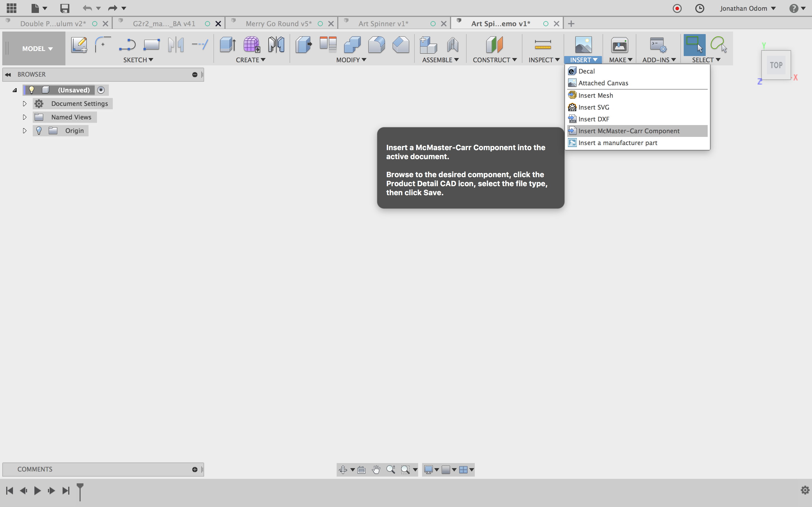Select the Extrude tool icon
The height and width of the screenshot is (507, 812).
tap(228, 45)
